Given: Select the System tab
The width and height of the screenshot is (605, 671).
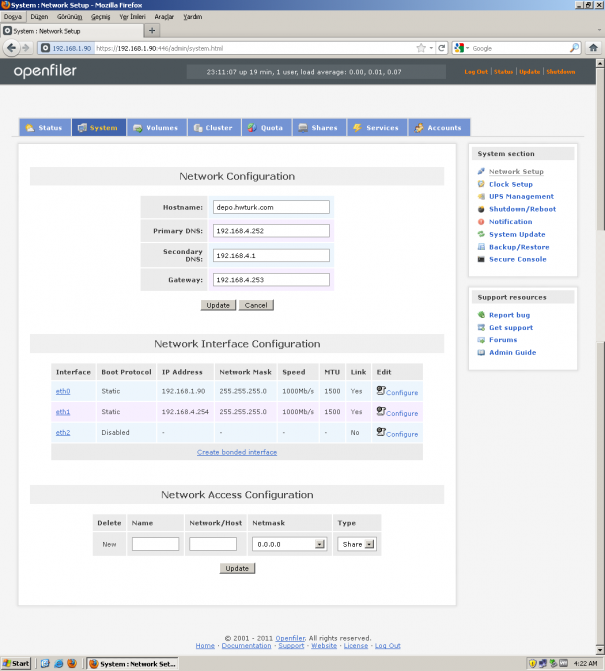Looking at the screenshot, I should coord(99,128).
